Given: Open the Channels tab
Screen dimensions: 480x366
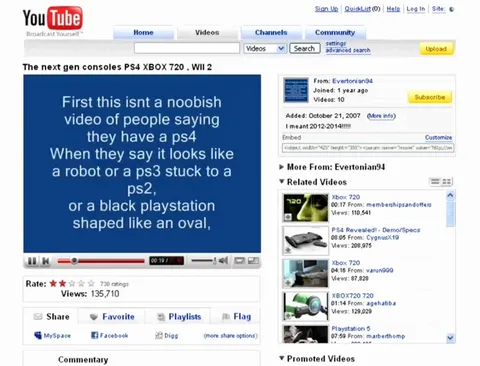Looking at the screenshot, I should [x=271, y=33].
